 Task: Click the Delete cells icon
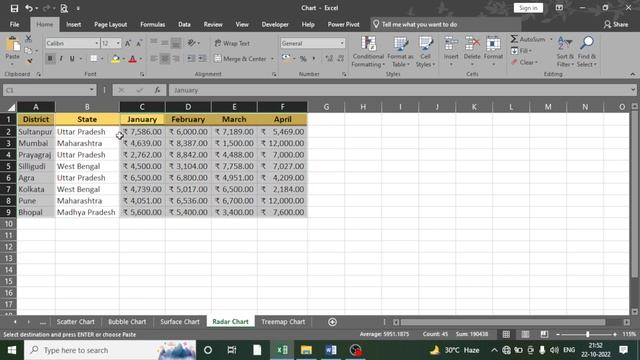[x=472, y=44]
